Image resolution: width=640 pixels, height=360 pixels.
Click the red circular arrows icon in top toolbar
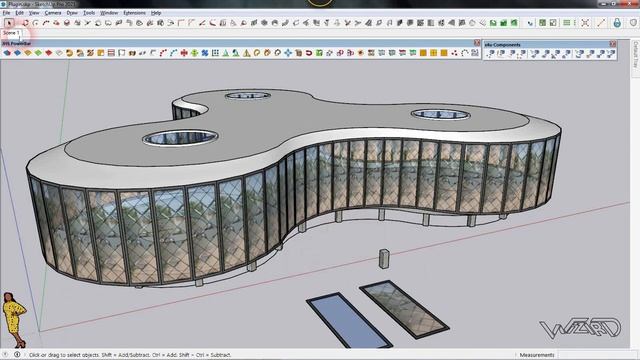25,23
